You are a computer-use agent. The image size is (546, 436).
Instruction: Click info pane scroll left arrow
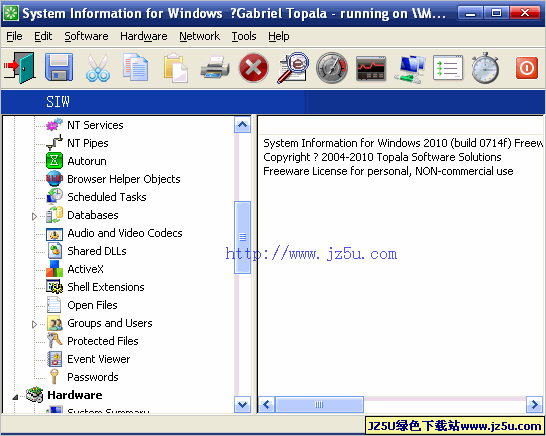pyautogui.click(x=267, y=405)
